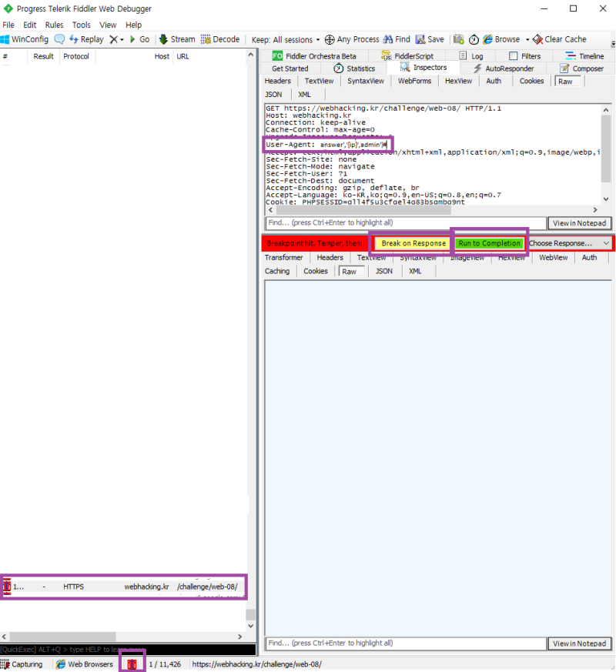
Task: Expand the Browse dropdown arrow
Action: [x=527, y=39]
